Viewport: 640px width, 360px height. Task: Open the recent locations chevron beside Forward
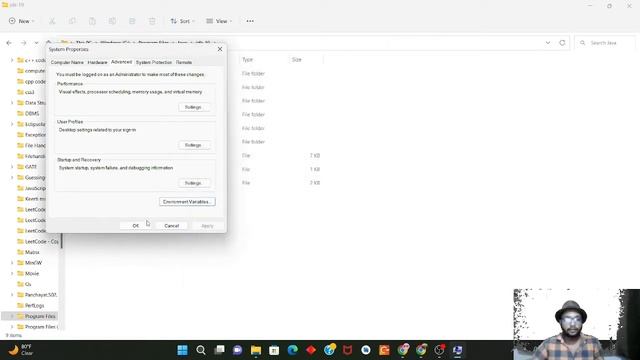(36, 43)
